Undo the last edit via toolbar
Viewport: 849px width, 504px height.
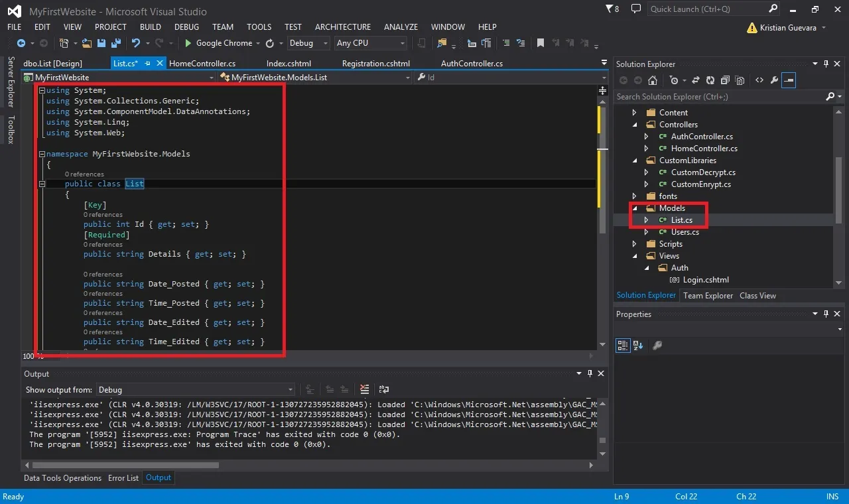(136, 43)
